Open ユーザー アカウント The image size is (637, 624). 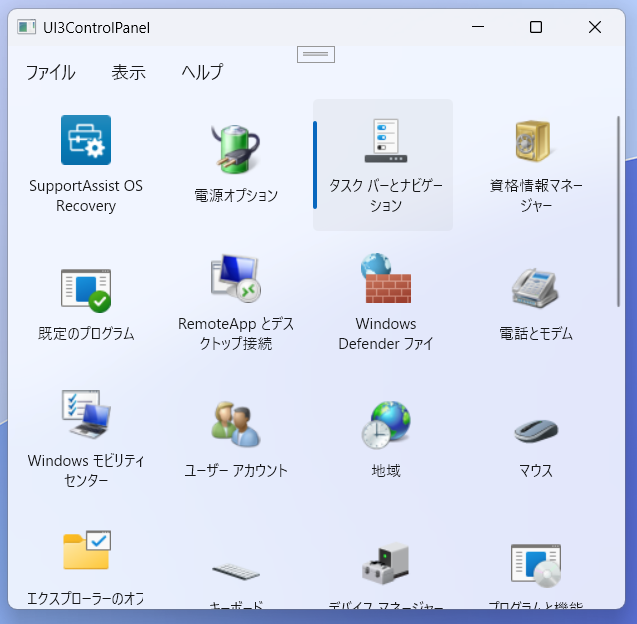coord(236,425)
